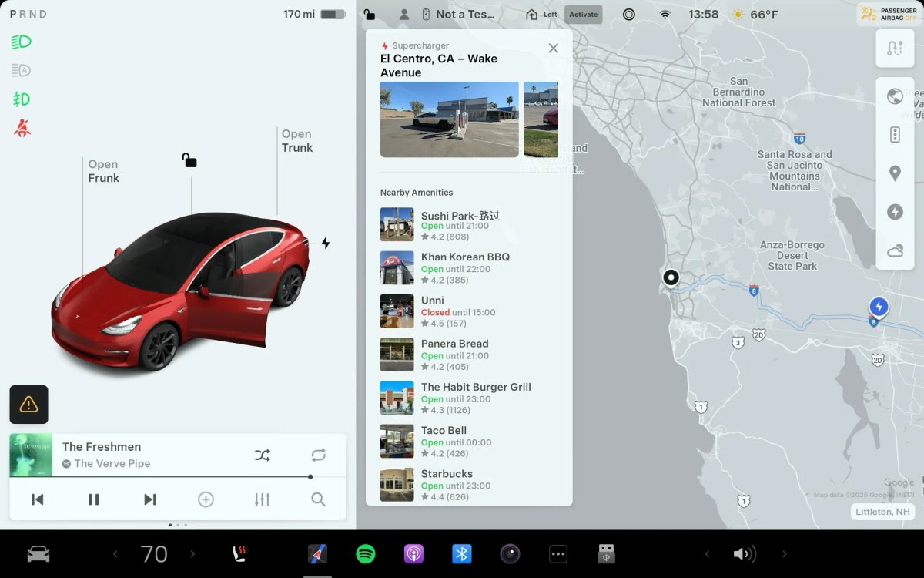The height and width of the screenshot is (578, 924).
Task: Toggle shuffle in the media player
Action: 263,455
